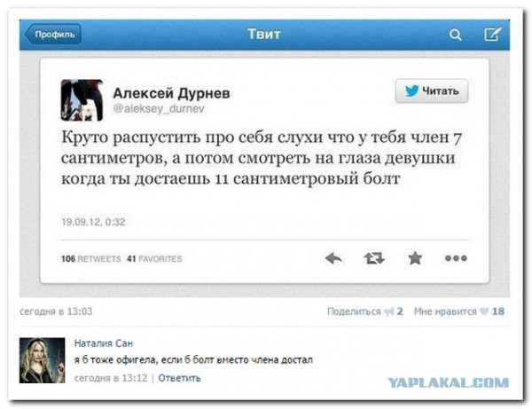This screenshot has height=409, width=532.
Task: Click the Twitter bird on the Читать button
Action: [x=412, y=91]
